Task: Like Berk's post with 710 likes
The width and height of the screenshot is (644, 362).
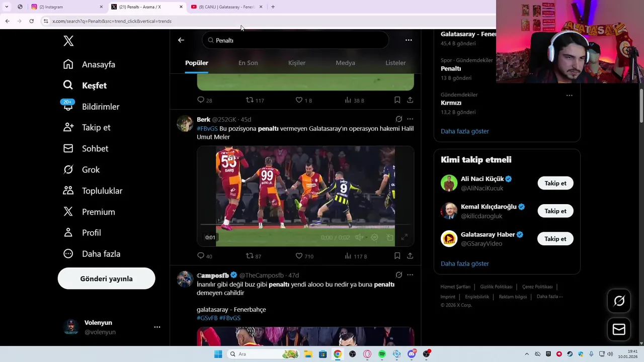Action: point(304,256)
